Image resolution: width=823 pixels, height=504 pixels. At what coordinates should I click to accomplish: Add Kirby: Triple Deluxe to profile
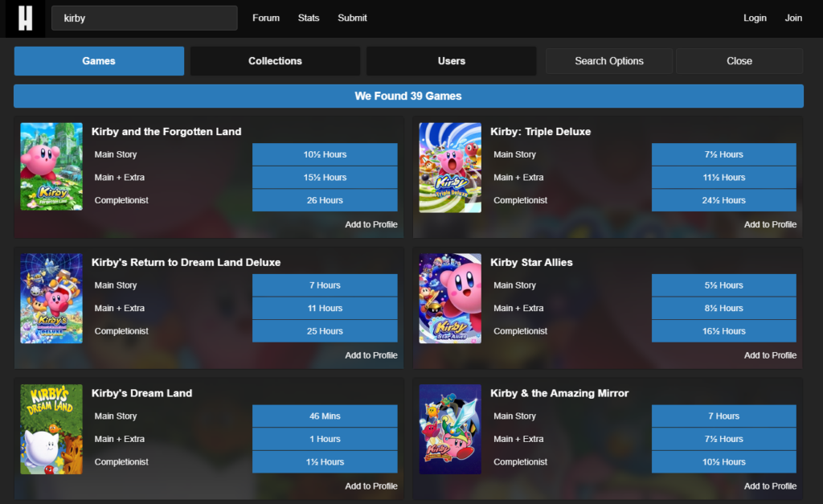pos(770,224)
